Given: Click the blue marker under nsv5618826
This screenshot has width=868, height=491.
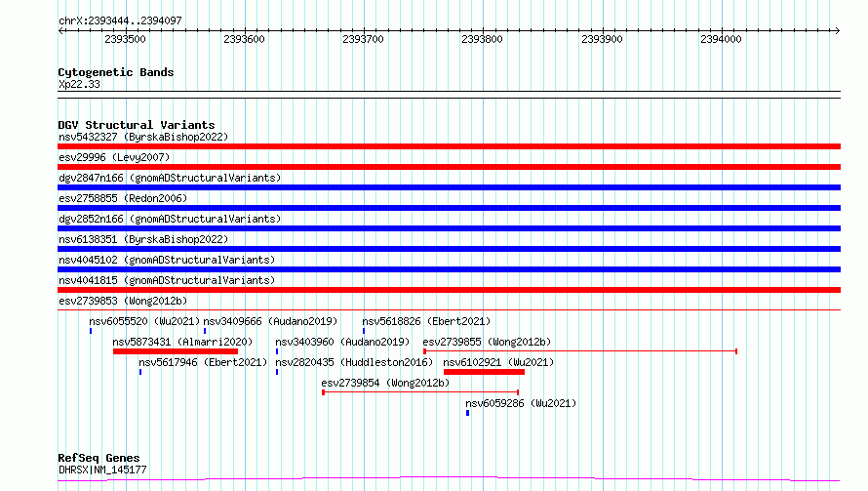Looking at the screenshot, I should coord(364,331).
